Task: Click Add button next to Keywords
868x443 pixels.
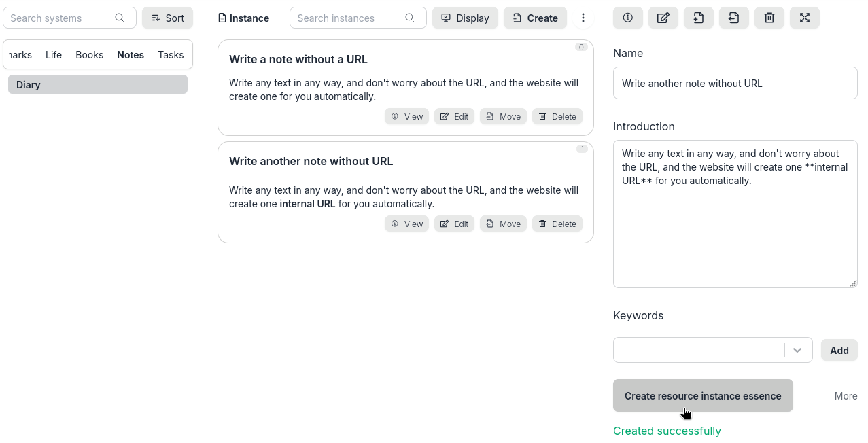Action: (x=839, y=351)
